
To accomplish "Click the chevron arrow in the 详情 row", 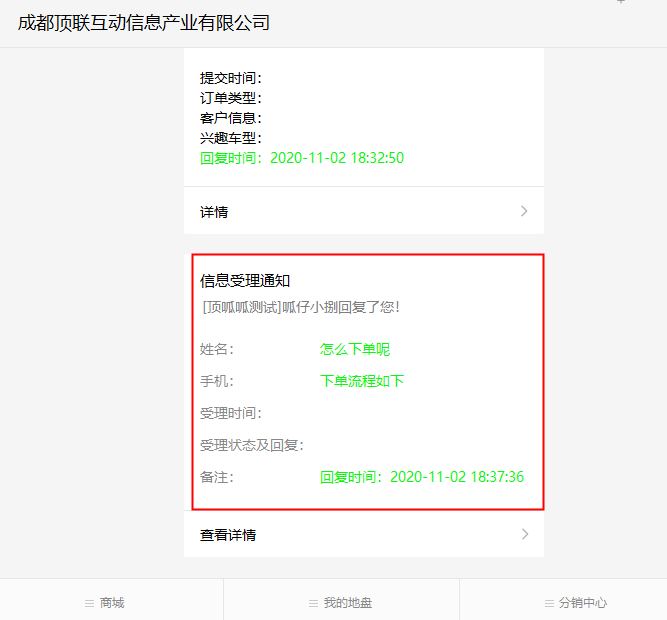I will coord(524,211).
